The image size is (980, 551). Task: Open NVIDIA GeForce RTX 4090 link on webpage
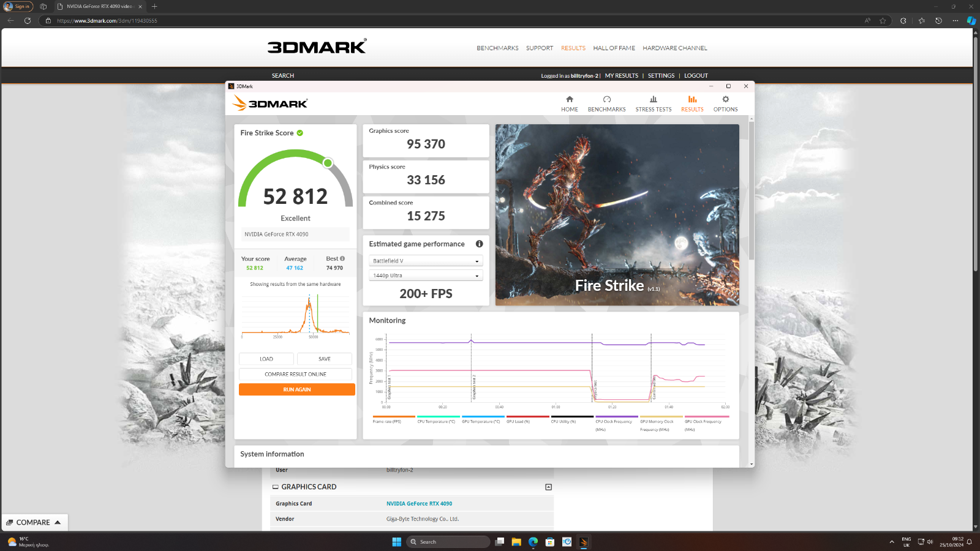[419, 504]
